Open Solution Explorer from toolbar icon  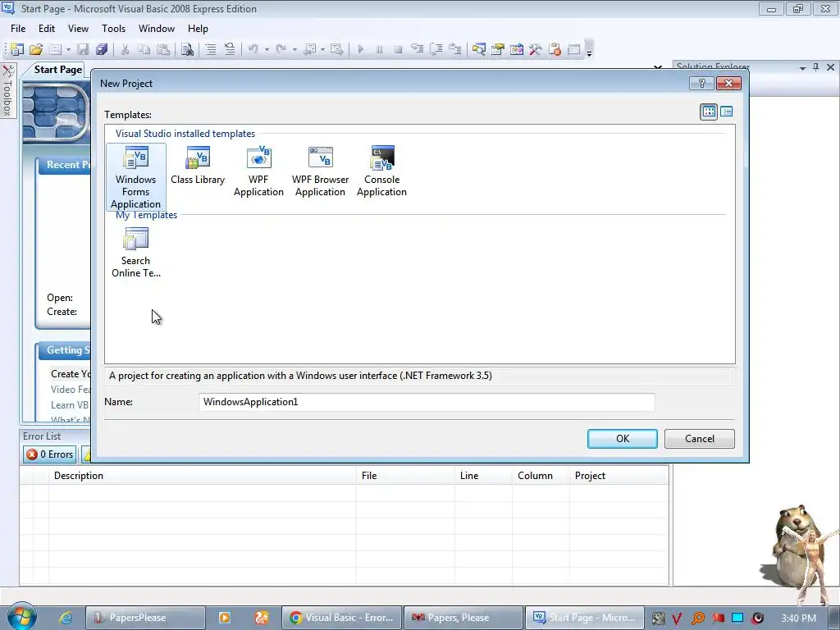pyautogui.click(x=478, y=49)
